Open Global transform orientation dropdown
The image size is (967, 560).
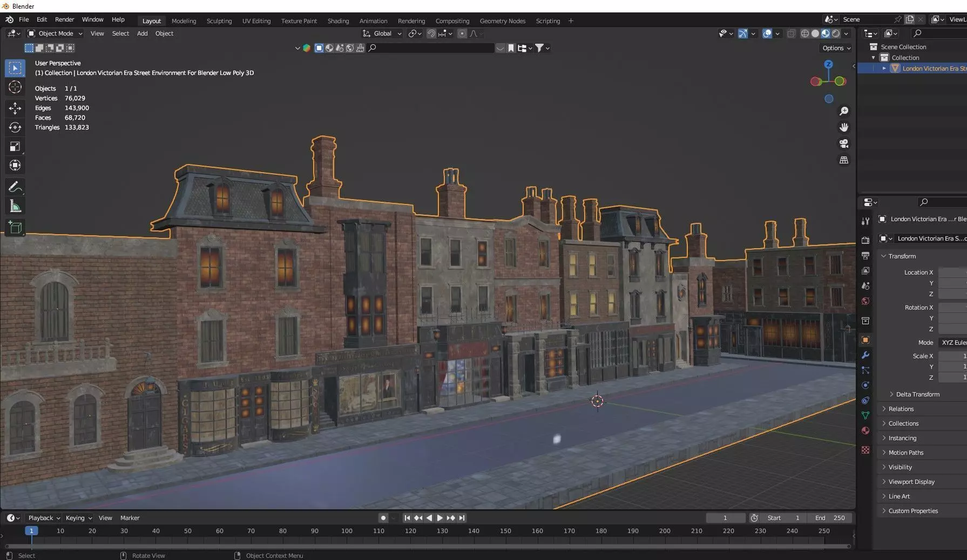[x=382, y=33]
